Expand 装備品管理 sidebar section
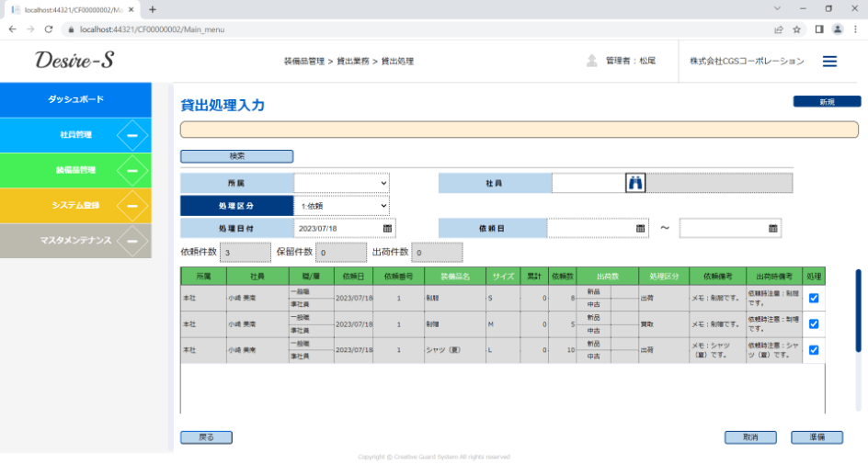Viewport: 868px width, 465px height. tap(132, 171)
